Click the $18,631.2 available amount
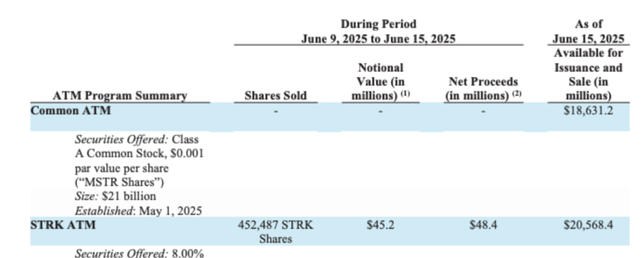 coord(588,110)
